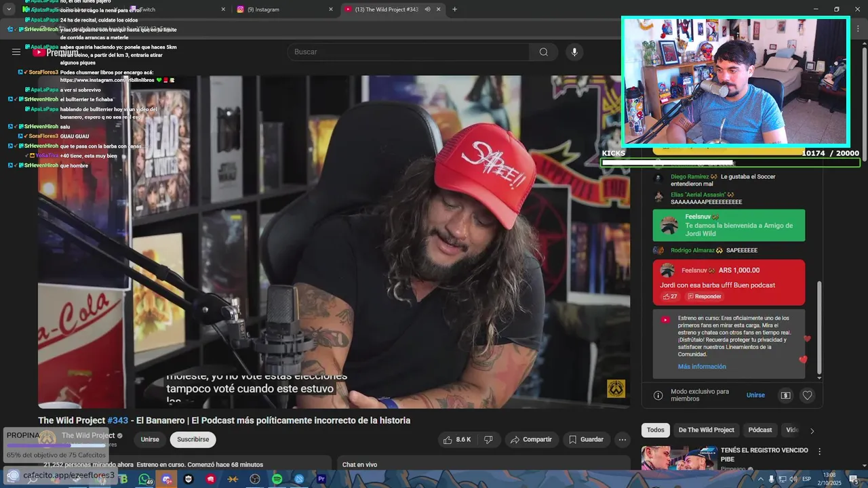Open TENÉS EL REGISTRO VENCIDO PIBE thumbnail
This screenshot has width=868, height=488.
click(x=679, y=459)
